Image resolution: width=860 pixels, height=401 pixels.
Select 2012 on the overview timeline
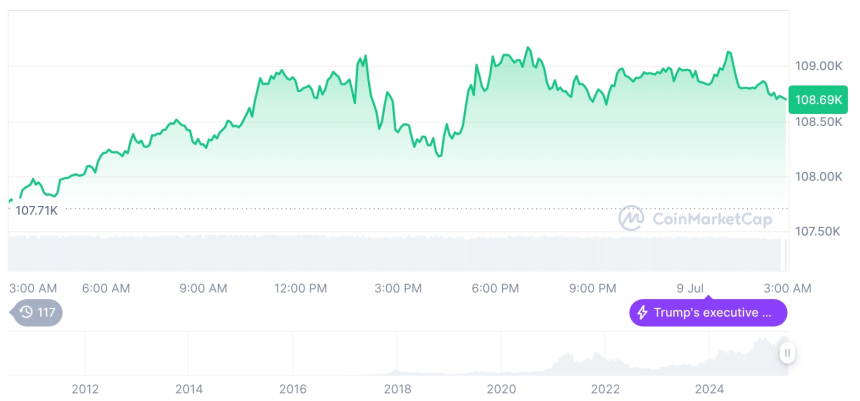(x=84, y=388)
